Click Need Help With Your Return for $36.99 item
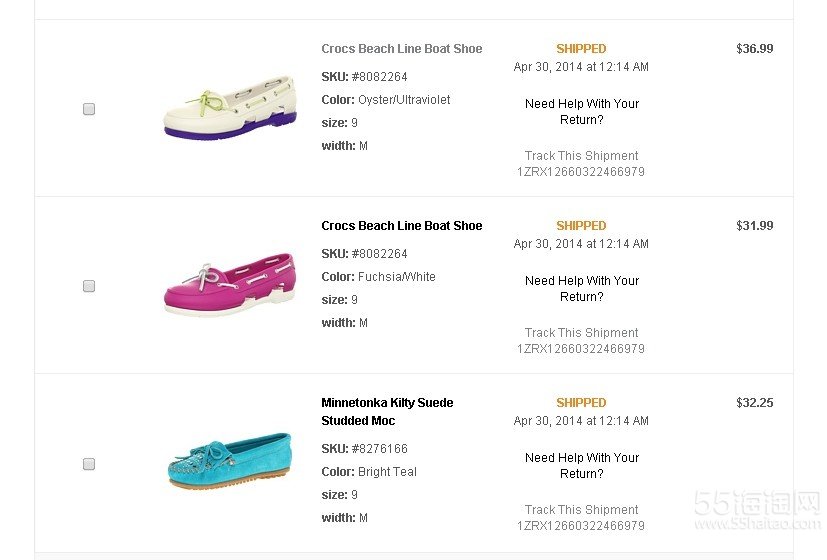The image size is (827, 560). [581, 112]
